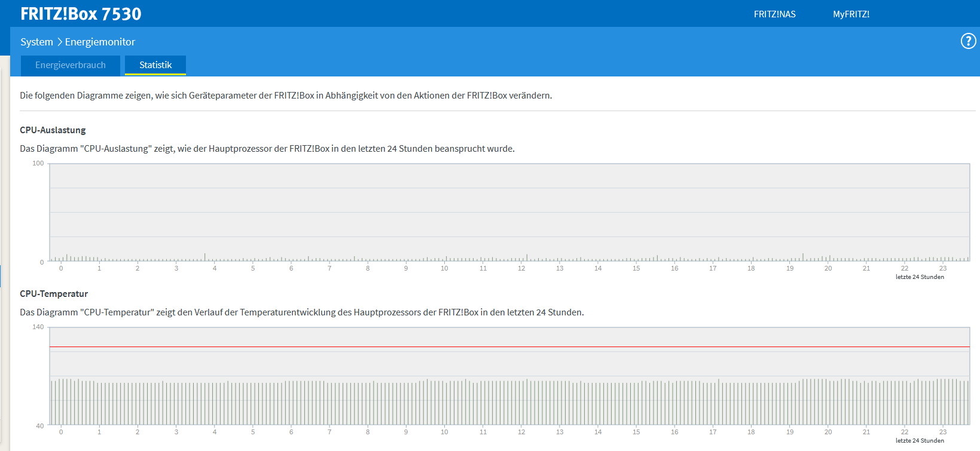This screenshot has width=980, height=451.
Task: Click the FRITZ!Box 7530 title
Action: [x=81, y=14]
